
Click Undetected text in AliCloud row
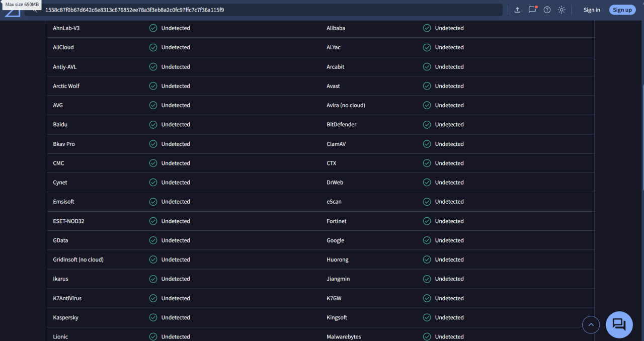point(176,47)
